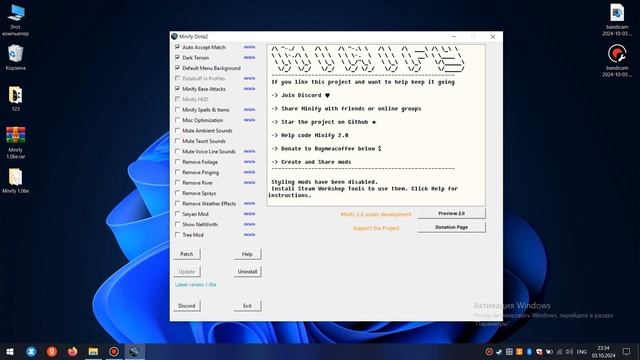640x360 pixels.
Task: Open details link for Tree Mod
Action: (x=249, y=234)
